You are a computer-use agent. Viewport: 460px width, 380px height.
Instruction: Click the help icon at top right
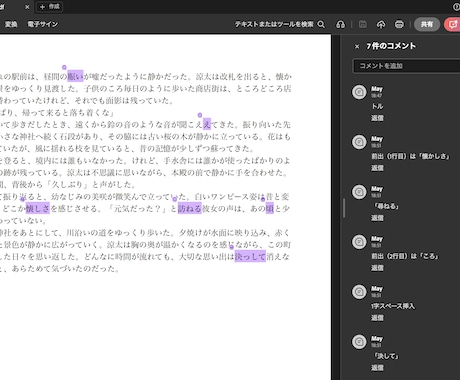pyautogui.click(x=456, y=7)
